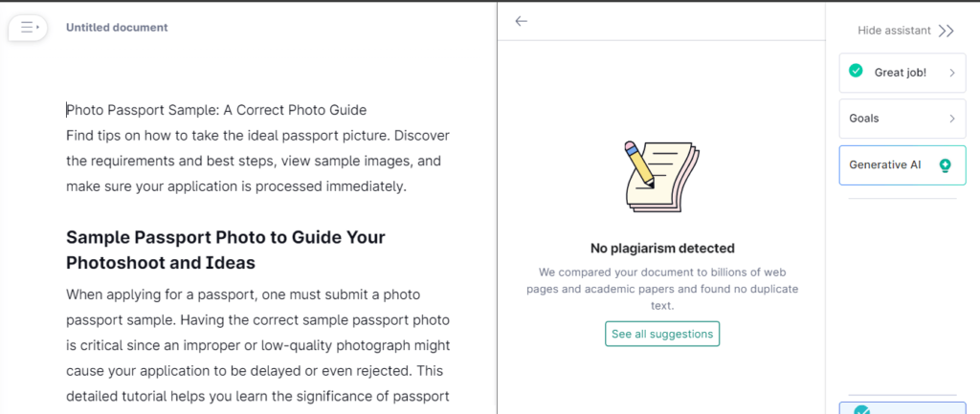Click the Untitled document title field

pyautogui.click(x=117, y=28)
